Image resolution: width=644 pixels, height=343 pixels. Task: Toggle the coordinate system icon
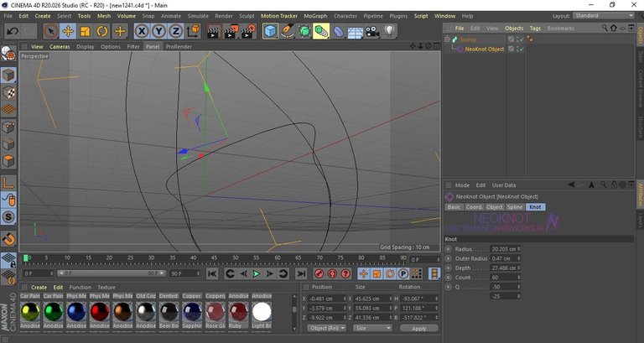194,31
